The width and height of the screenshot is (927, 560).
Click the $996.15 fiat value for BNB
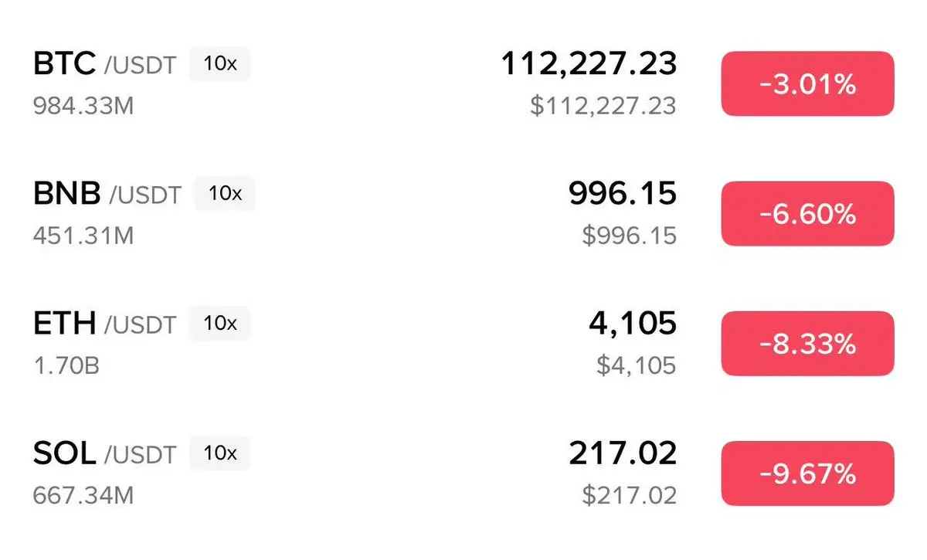click(630, 236)
